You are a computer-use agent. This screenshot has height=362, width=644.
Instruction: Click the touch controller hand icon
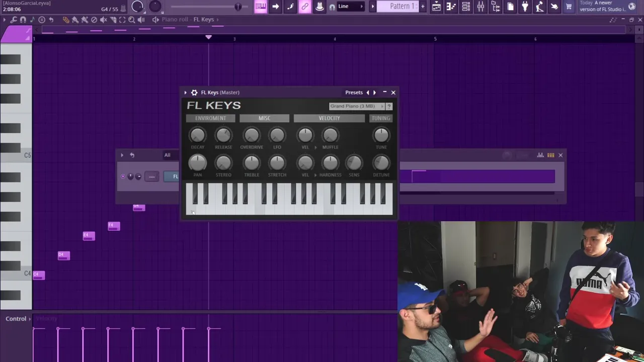[x=554, y=7]
